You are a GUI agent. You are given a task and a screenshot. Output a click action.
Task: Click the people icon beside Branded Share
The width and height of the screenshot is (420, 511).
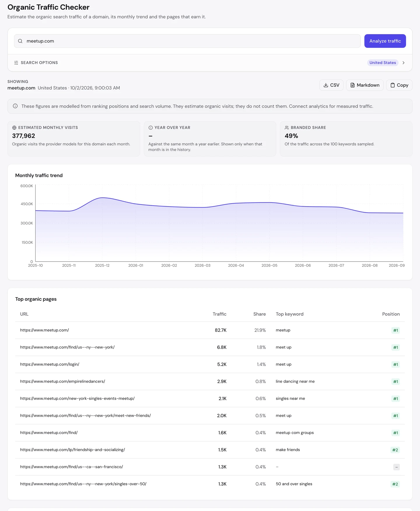287,128
